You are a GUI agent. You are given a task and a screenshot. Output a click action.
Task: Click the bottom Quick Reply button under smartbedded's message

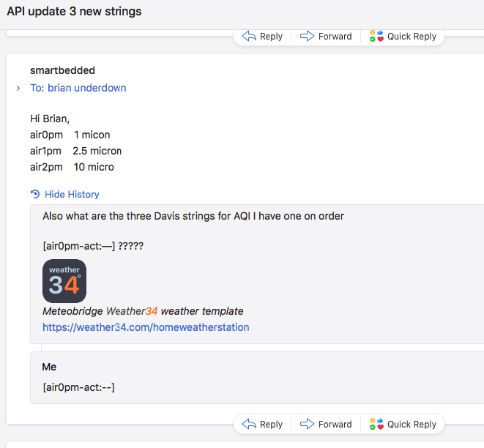coord(403,425)
